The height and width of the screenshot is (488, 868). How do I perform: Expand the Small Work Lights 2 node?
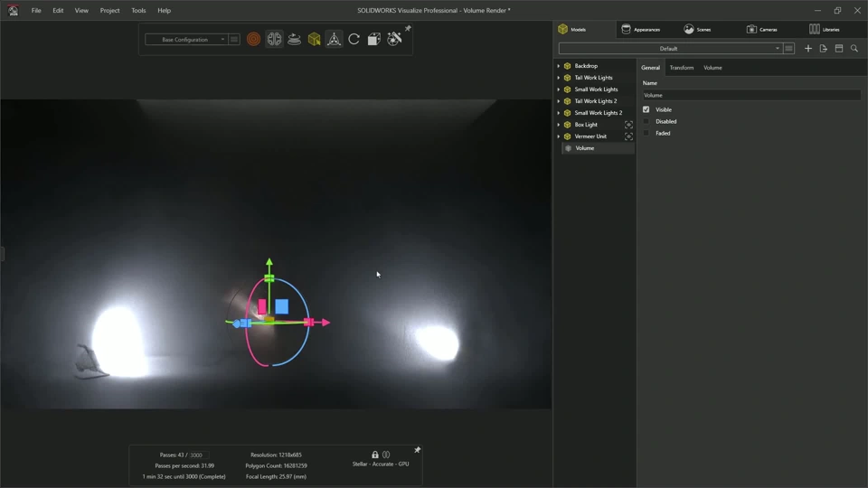tap(559, 113)
